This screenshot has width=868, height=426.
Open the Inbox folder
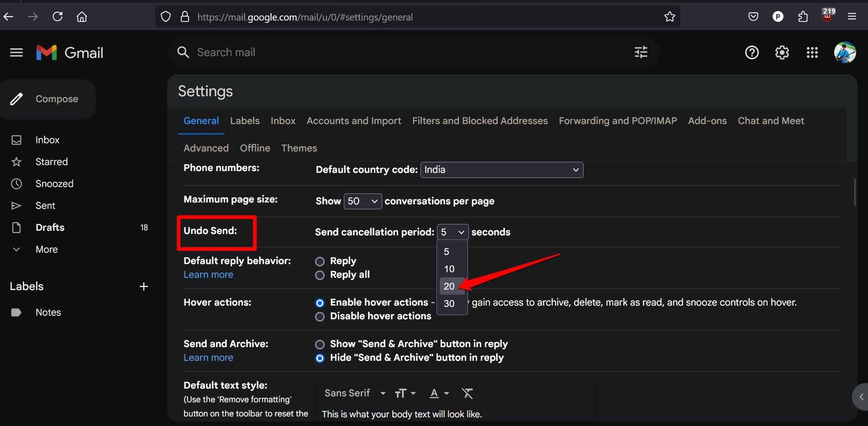pos(47,140)
